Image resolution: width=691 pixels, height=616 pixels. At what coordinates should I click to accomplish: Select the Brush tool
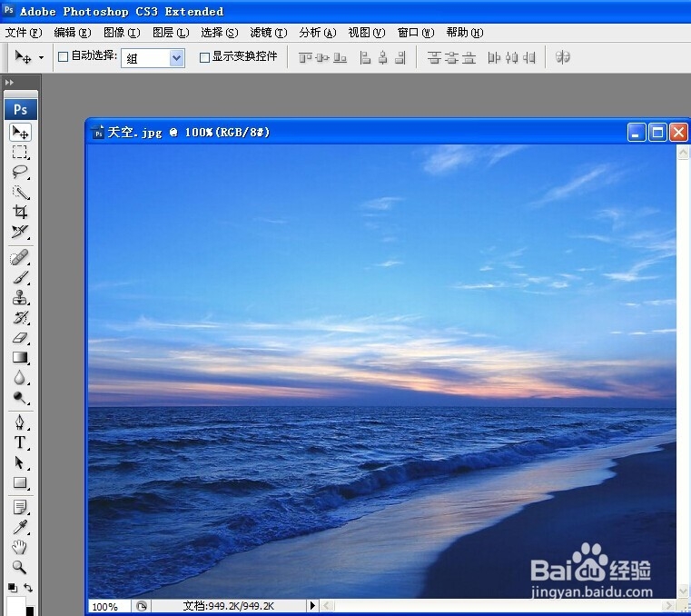(20, 277)
